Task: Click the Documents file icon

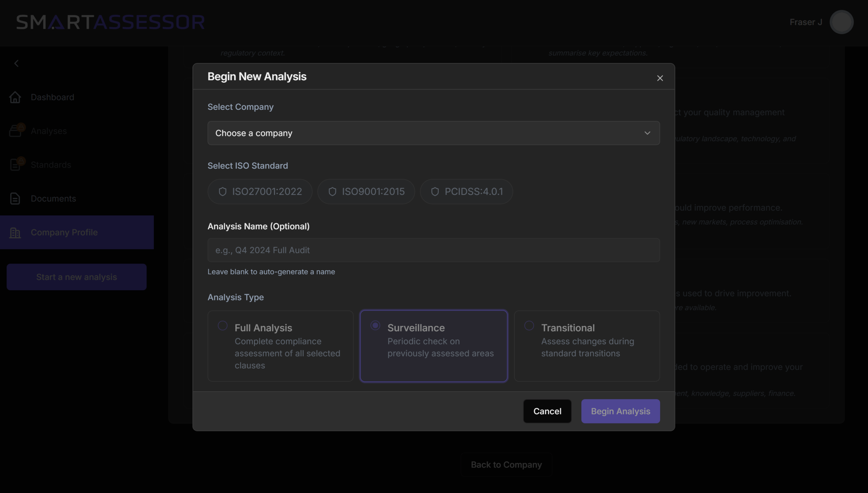Action: point(15,199)
